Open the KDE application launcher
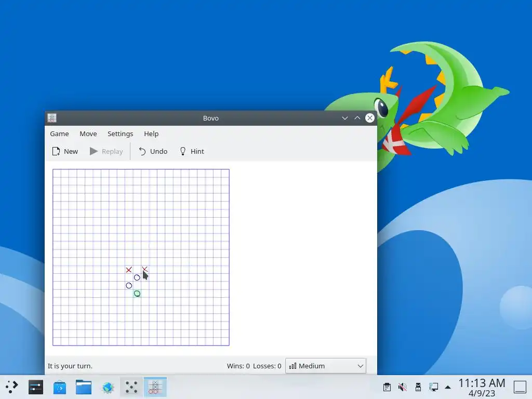This screenshot has height=399, width=532. (x=11, y=387)
